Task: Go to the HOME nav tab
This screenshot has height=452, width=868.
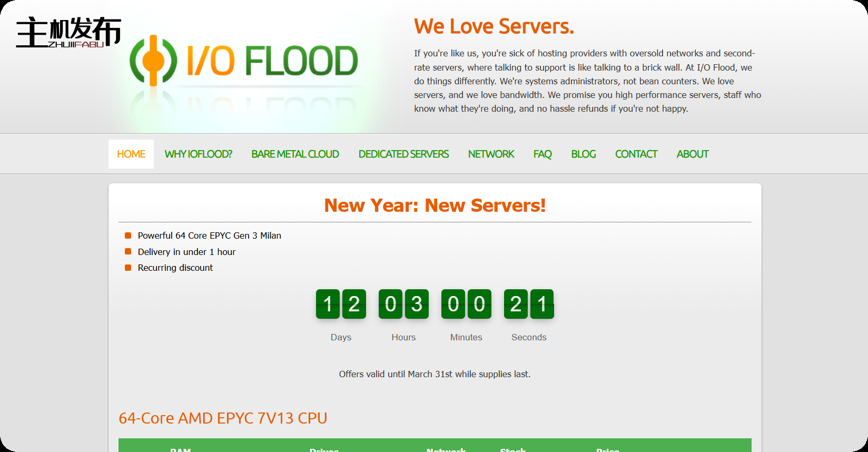Action: point(131,154)
